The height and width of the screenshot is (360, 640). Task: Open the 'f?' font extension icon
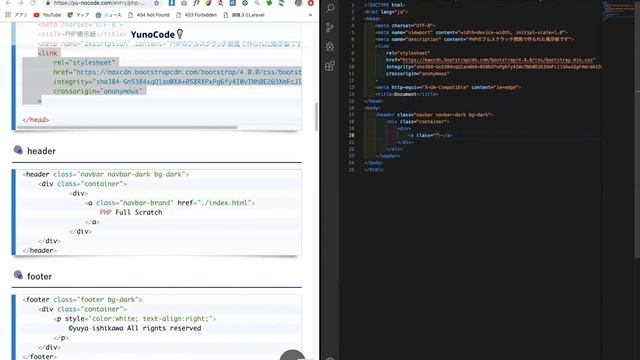196,3
